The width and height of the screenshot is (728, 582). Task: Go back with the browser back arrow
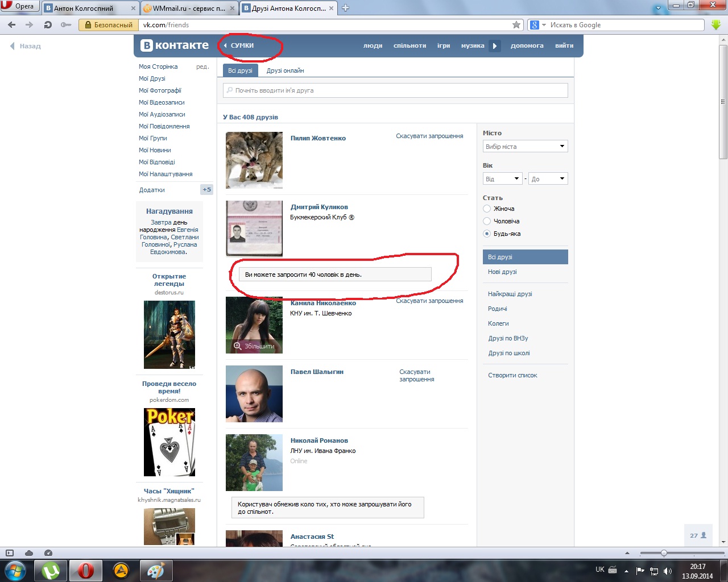click(x=12, y=25)
